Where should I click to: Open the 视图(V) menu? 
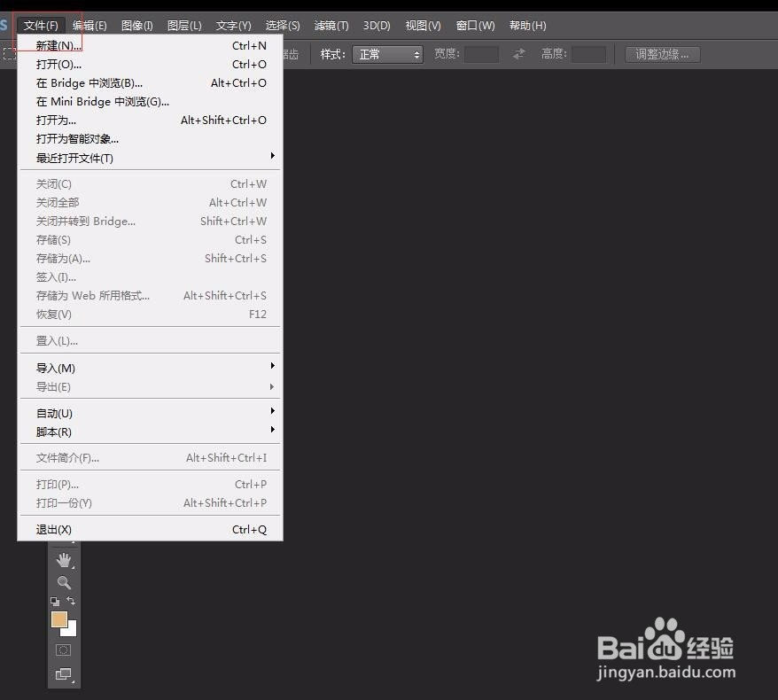click(x=423, y=26)
